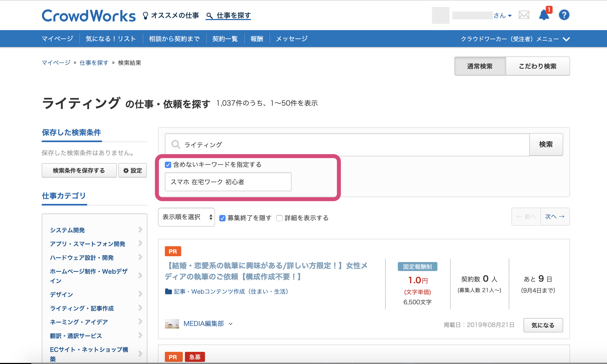Viewport: 607px width, 364px height.
Task: Click the 設定 gear button
Action: pyautogui.click(x=133, y=171)
